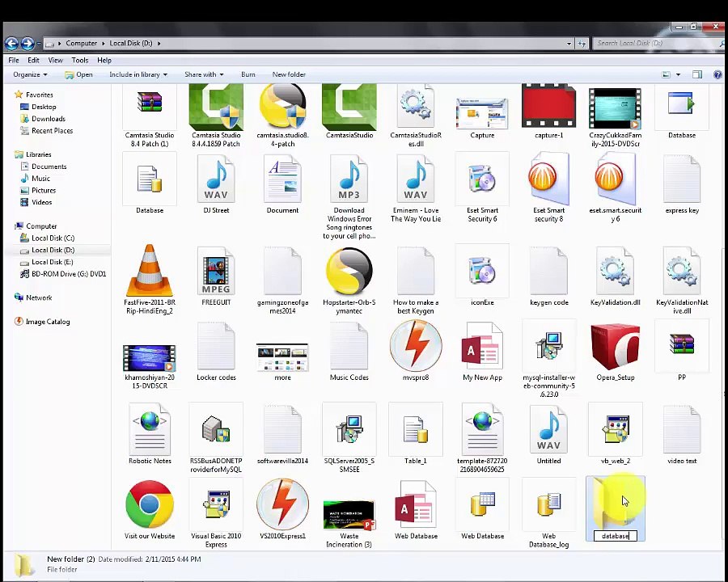Go forward with the Forward arrow
The height and width of the screenshot is (582, 728).
click(28, 44)
